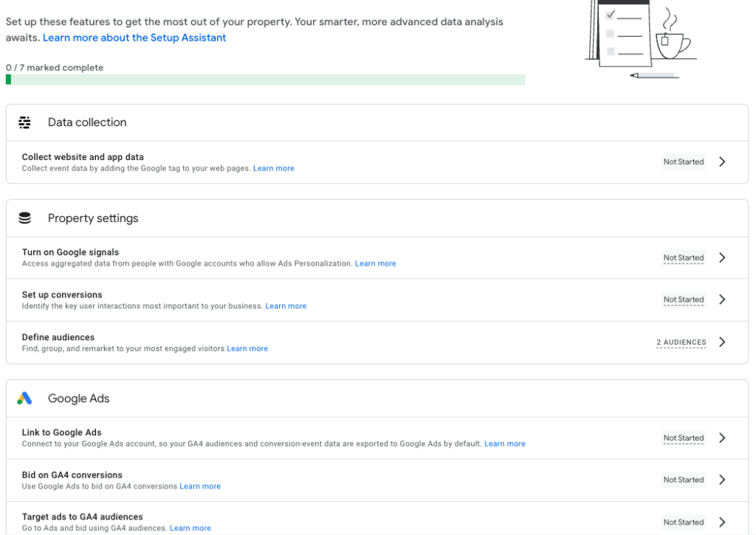Viewport: 756px width, 535px height.
Task: Expand the Target ads to GA4 audiences task
Action: click(x=722, y=522)
